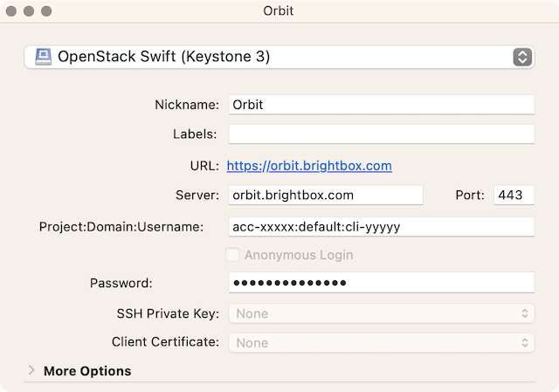Screen dimensions: 559x392
Task: Open the SSH Private Key dropdown
Action: click(381, 313)
